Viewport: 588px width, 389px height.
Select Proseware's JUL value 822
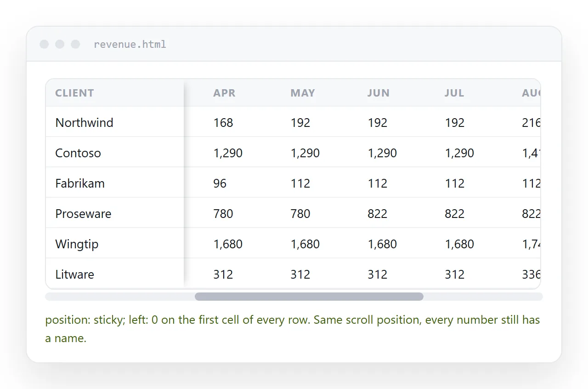(x=455, y=214)
